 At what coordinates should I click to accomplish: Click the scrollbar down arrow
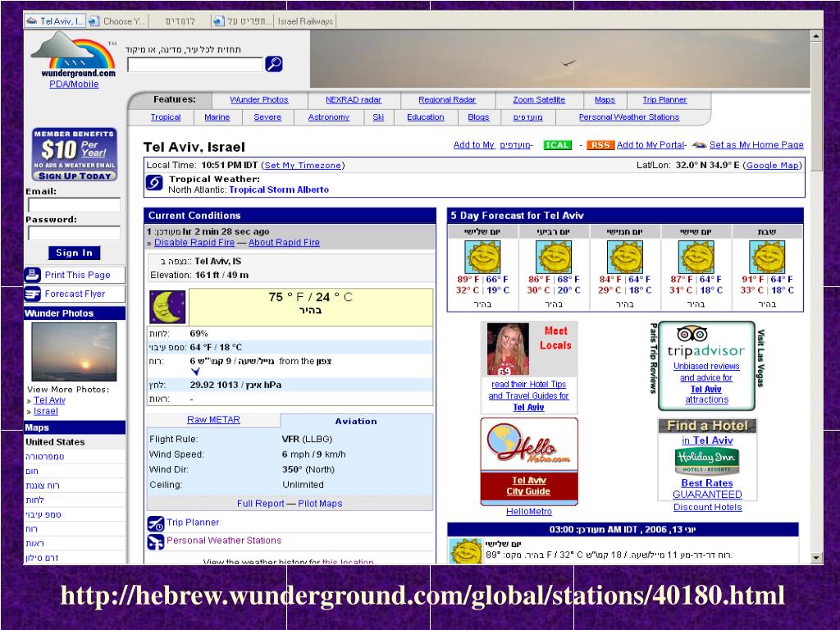point(816,558)
